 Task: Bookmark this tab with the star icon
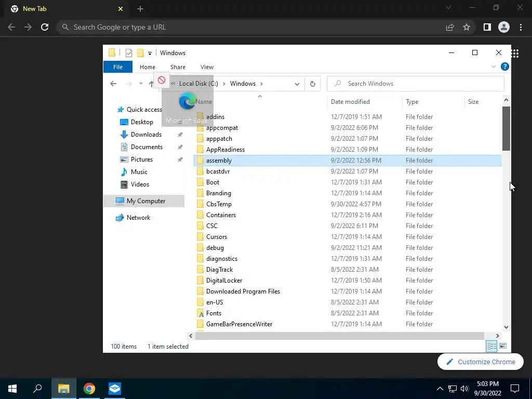[467, 27]
